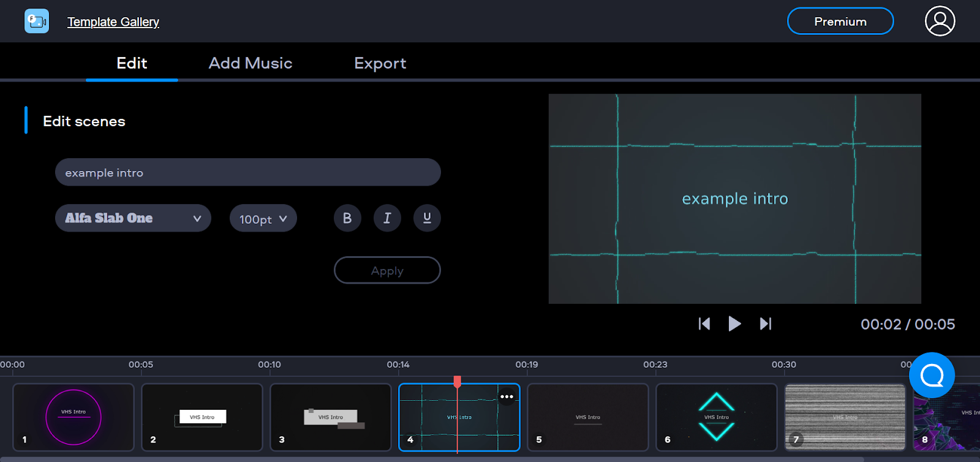This screenshot has width=980, height=462.
Task: Open scene 4 three-dot options menu
Action: (x=507, y=396)
